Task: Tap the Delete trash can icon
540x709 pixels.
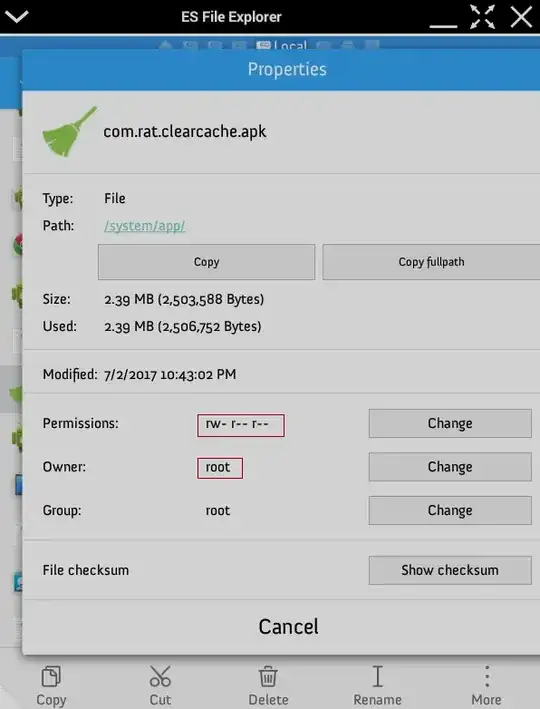Action: 268,676
